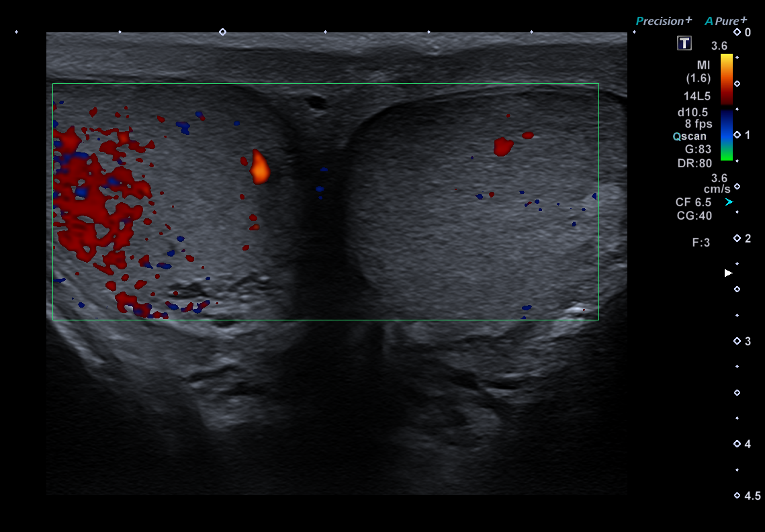Screen dimensions: 765x532
Task: Toggle the Precision+ imaging mode
Action: pyautogui.click(x=663, y=21)
